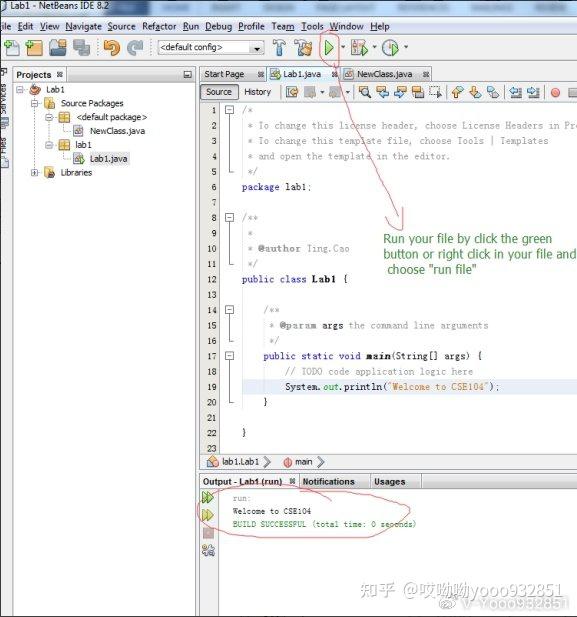The image size is (577, 617).
Task: Toggle Highlight Search icon
Action: (418, 92)
